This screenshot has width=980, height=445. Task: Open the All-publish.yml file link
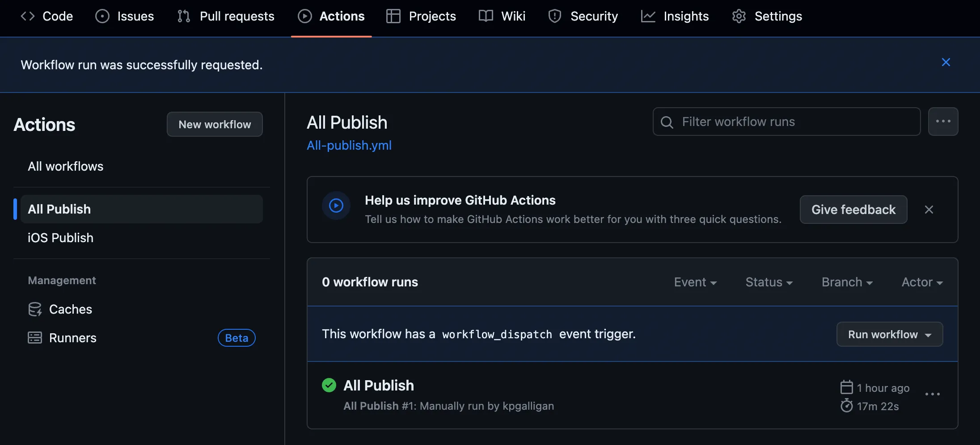pos(349,145)
